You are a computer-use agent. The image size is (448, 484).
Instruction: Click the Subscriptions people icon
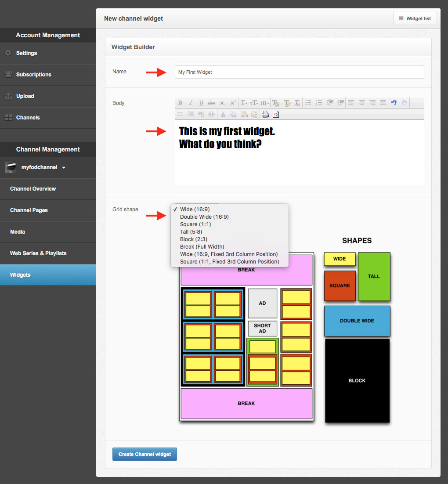pos(8,74)
